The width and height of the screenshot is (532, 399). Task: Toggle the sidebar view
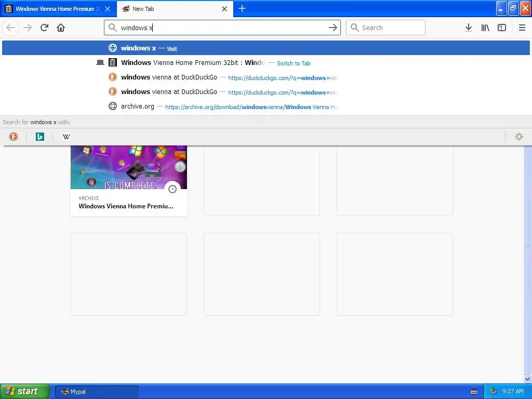pos(502,28)
